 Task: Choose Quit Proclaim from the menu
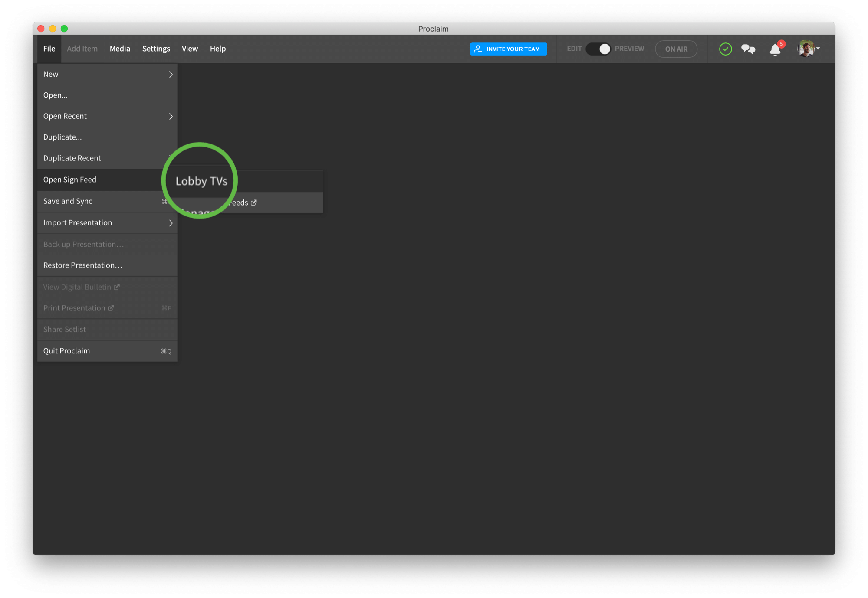(x=67, y=351)
